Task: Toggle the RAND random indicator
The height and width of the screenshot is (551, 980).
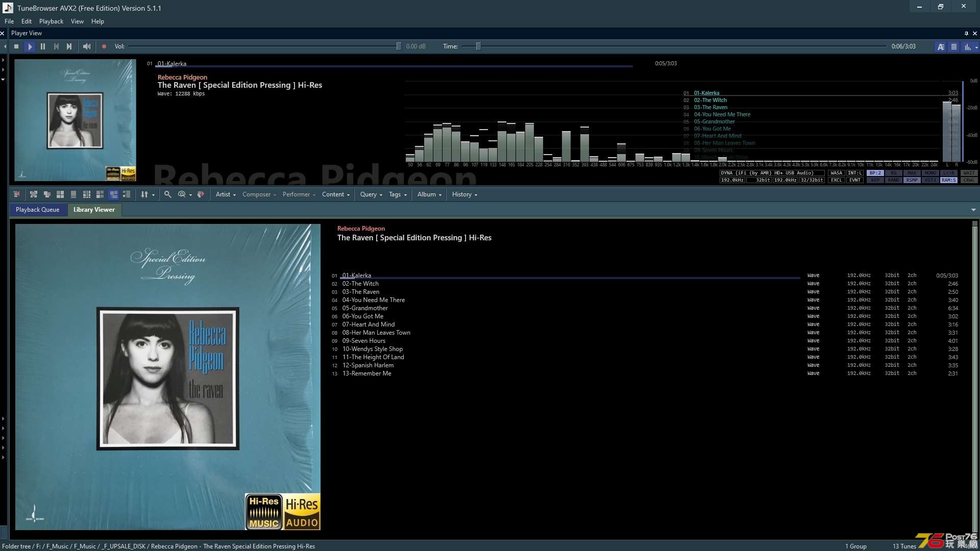Action: pos(894,180)
